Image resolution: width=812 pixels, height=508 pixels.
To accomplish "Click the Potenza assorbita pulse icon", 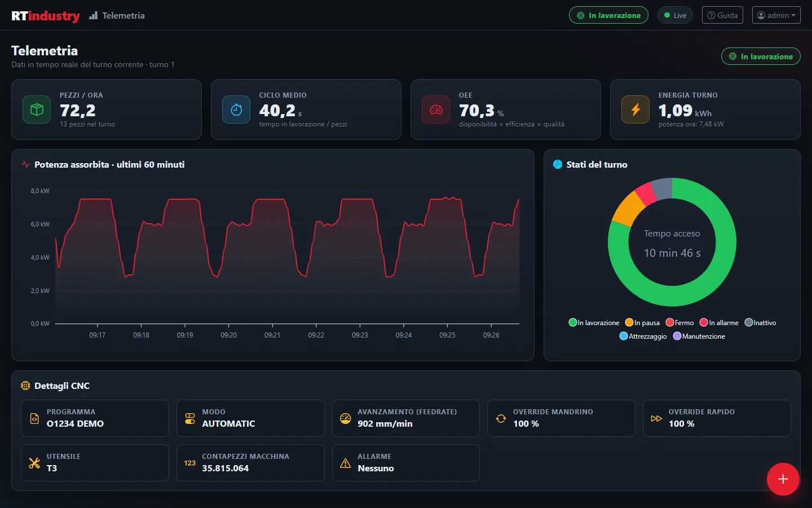I will coord(25,165).
